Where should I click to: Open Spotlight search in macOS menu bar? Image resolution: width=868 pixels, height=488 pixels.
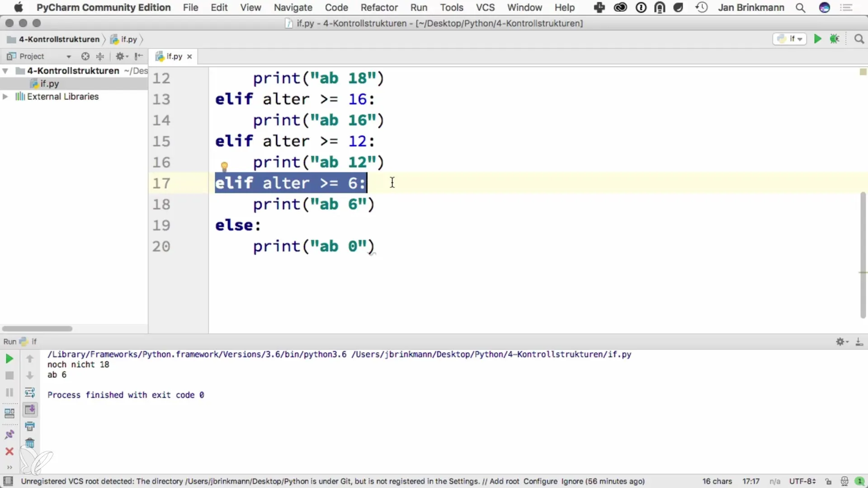[800, 7]
